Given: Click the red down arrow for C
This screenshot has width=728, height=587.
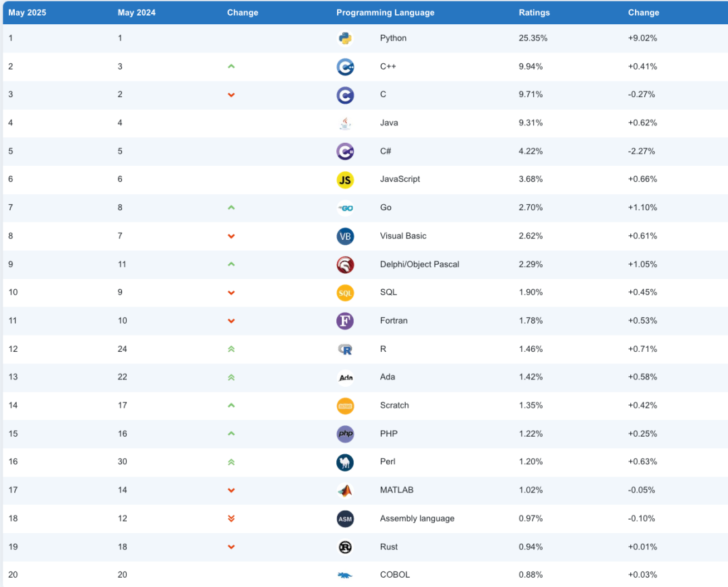Looking at the screenshot, I should click(x=231, y=94).
